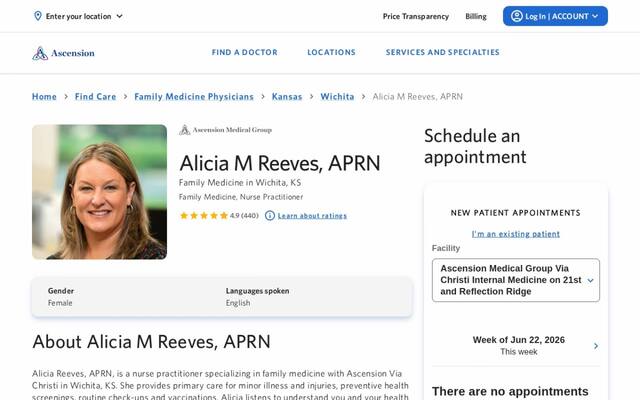The height and width of the screenshot is (400, 640).
Task: Go to Find Care breadcrumb
Action: [96, 97]
